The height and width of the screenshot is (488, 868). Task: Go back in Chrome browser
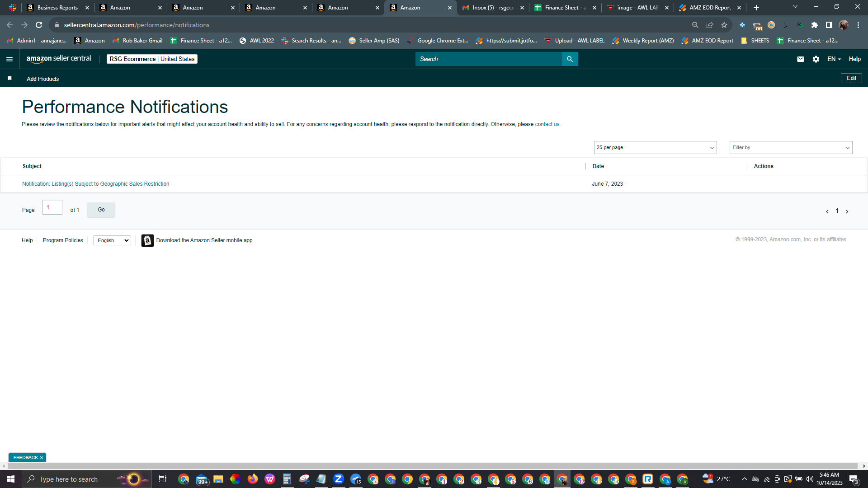coord(10,25)
